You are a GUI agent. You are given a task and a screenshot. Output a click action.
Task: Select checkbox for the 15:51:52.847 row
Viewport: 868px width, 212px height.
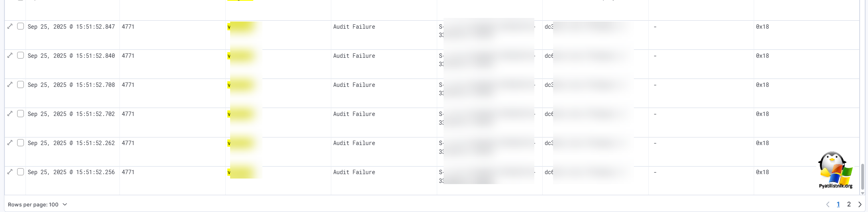click(20, 26)
